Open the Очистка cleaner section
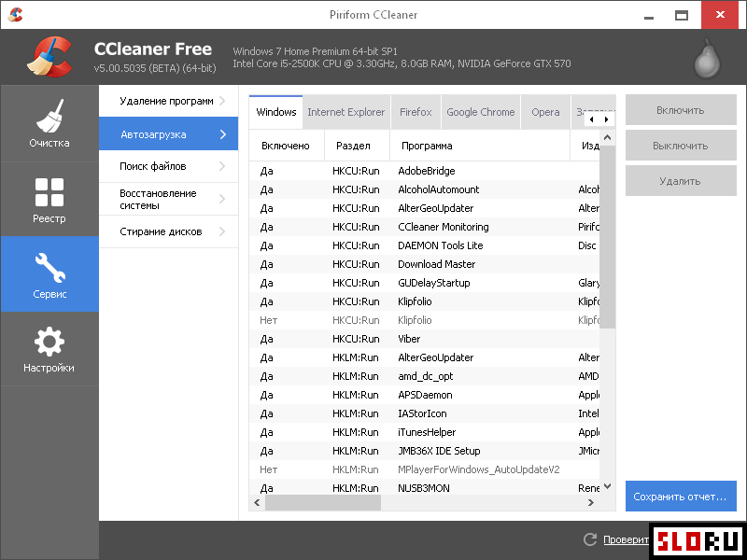Viewport: 747px width, 560px height. [49, 123]
